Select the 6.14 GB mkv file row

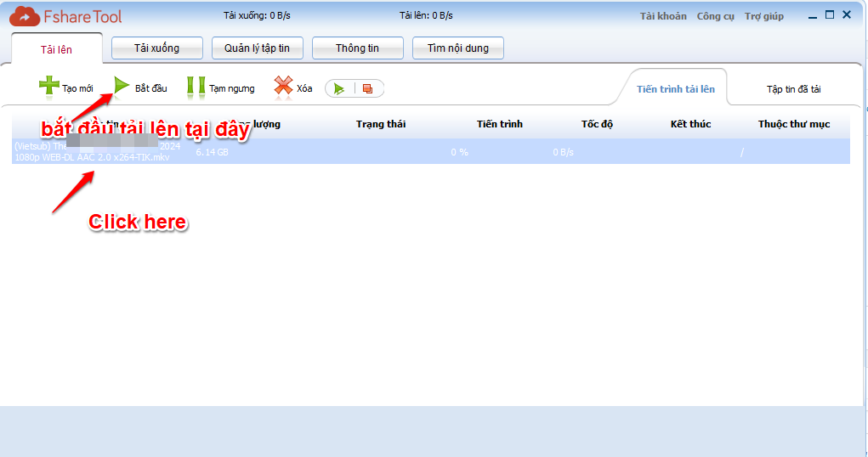click(340, 152)
